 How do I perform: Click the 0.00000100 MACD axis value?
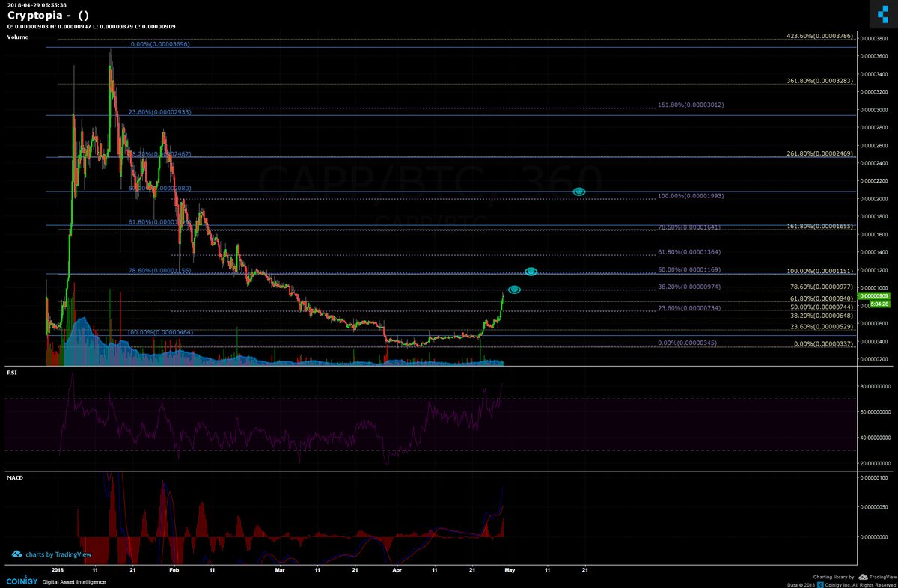coord(874,477)
